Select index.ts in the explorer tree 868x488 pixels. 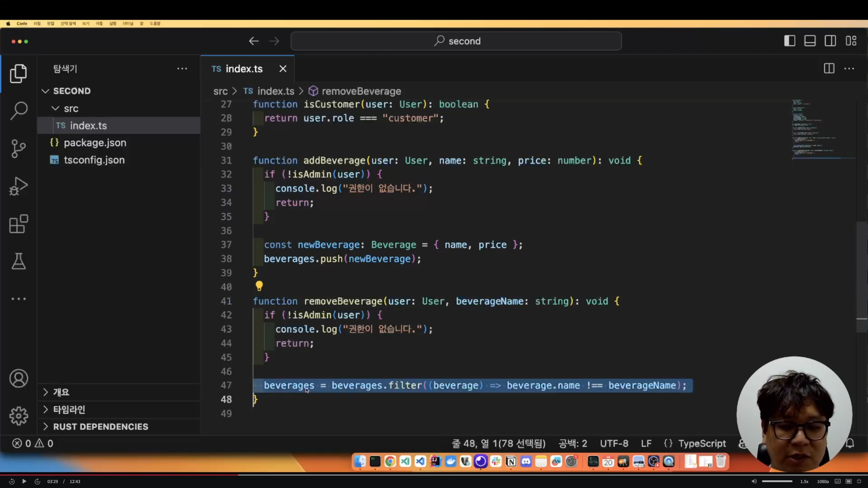point(119,126)
